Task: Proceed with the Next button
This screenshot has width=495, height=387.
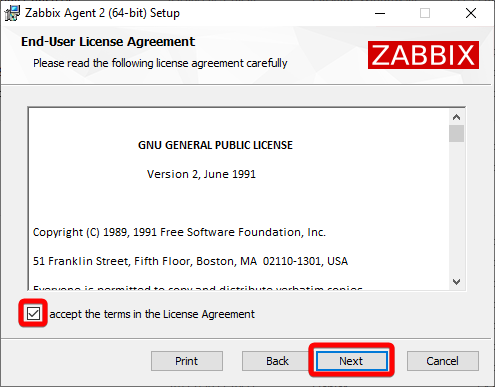Action: (351, 361)
